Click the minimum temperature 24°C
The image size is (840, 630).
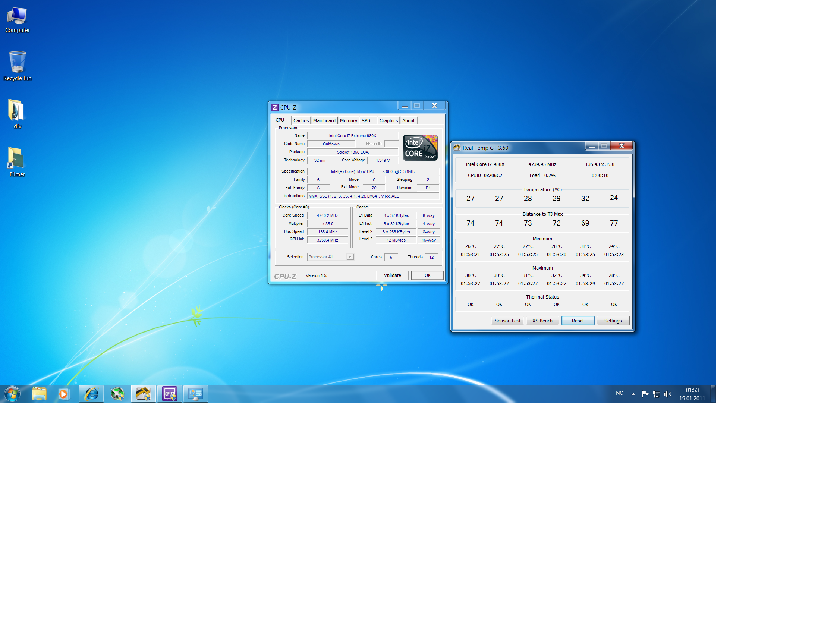[614, 246]
